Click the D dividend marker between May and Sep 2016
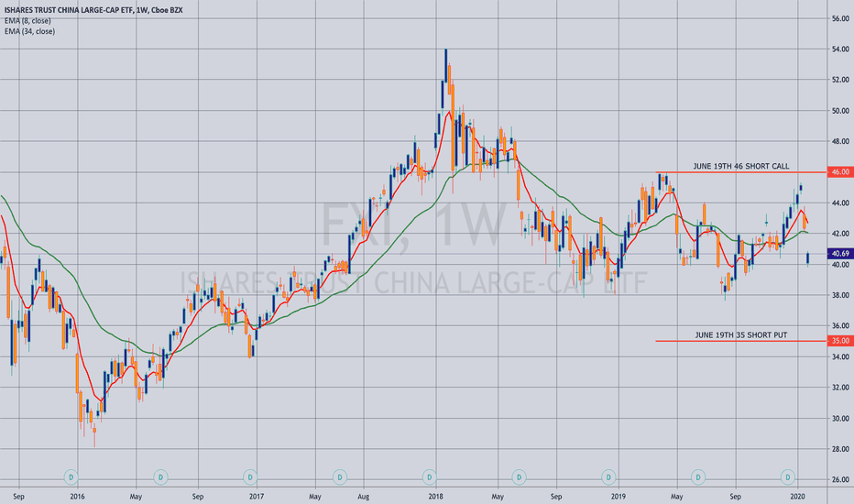This screenshot has width=854, height=504. pos(160,477)
